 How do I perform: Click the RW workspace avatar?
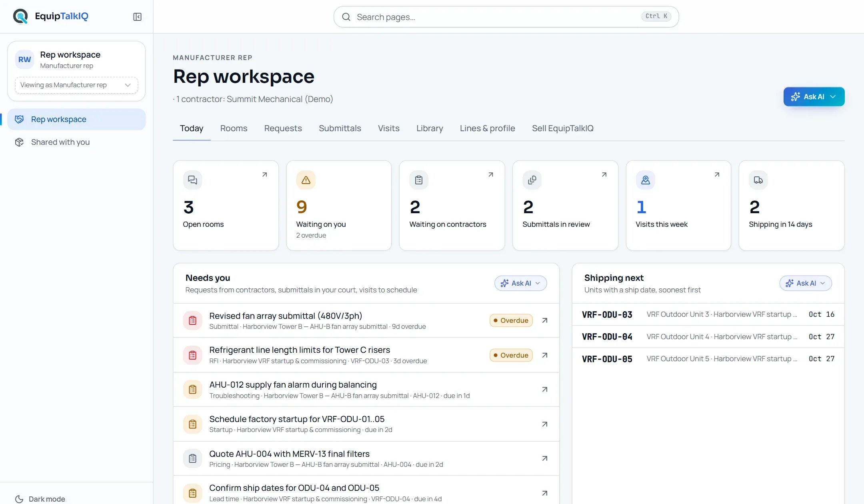point(24,60)
